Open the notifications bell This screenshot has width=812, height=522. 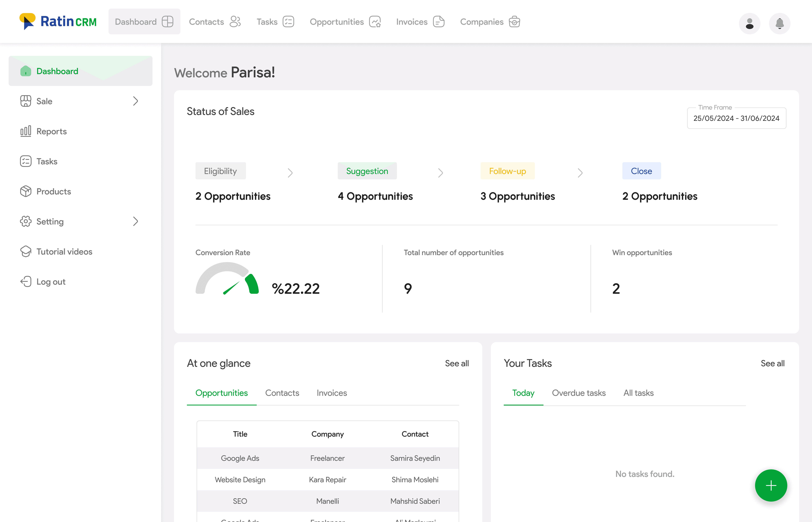pos(780,23)
